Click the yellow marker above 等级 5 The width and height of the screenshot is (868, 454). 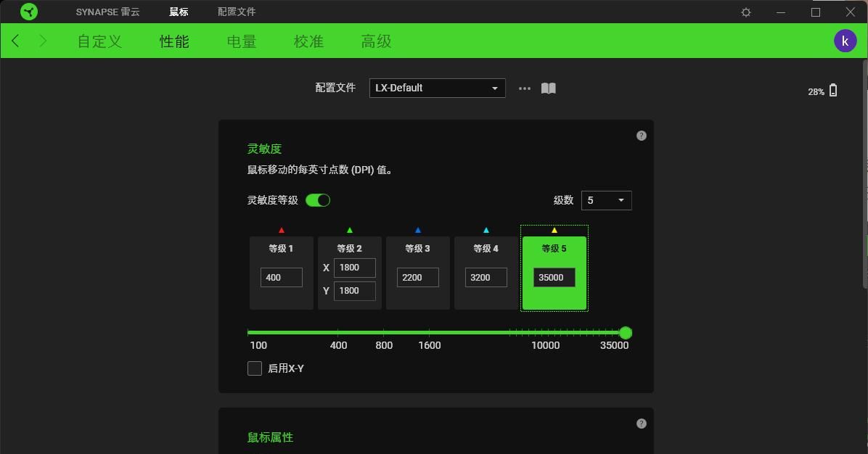554,230
